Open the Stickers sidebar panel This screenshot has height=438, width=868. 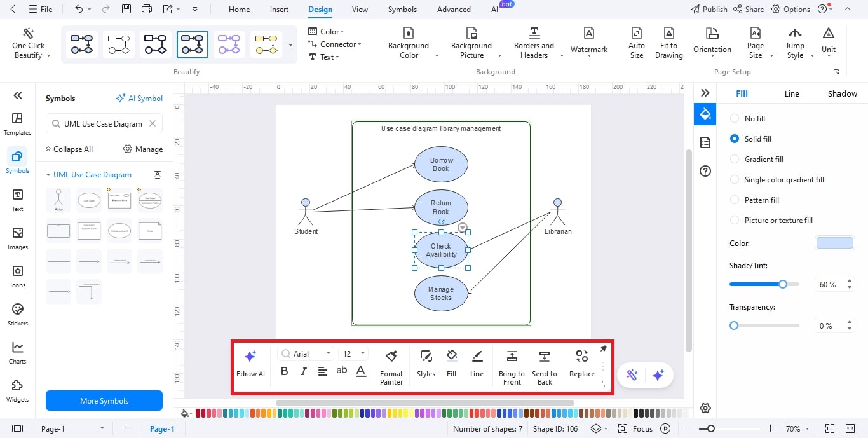tap(18, 315)
